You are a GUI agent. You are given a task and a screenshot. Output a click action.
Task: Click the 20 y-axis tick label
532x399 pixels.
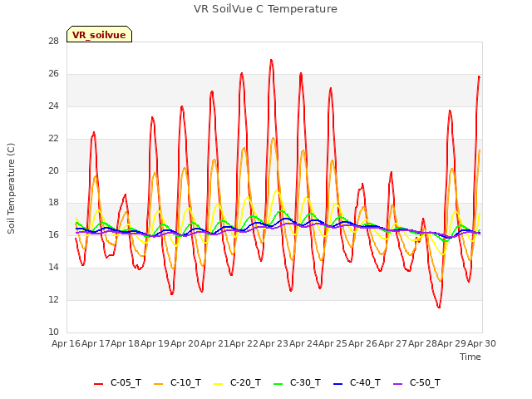tap(53, 170)
